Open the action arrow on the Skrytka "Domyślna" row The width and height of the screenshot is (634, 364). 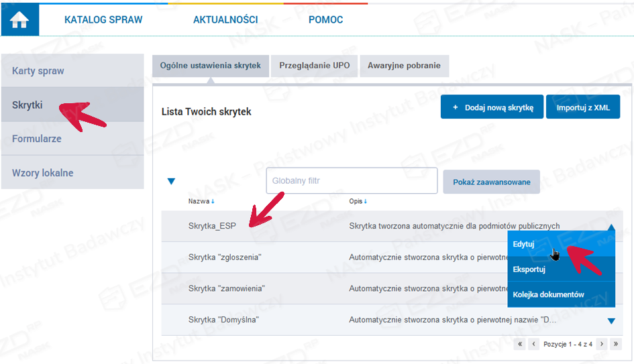611,321
